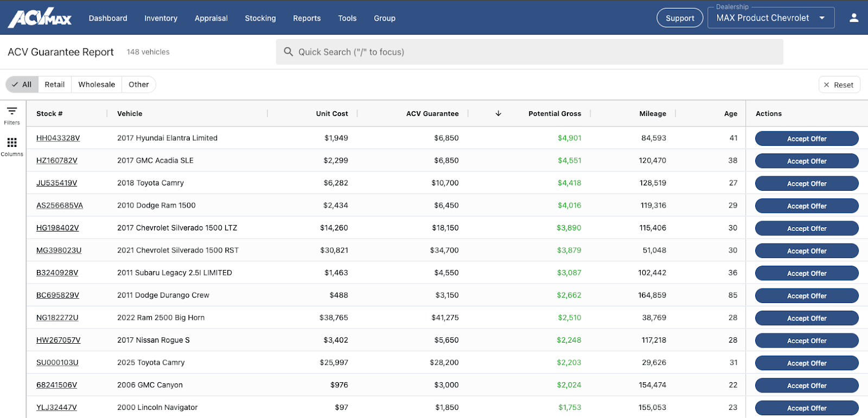
Task: Open stock number HW267057V link
Action: point(58,340)
